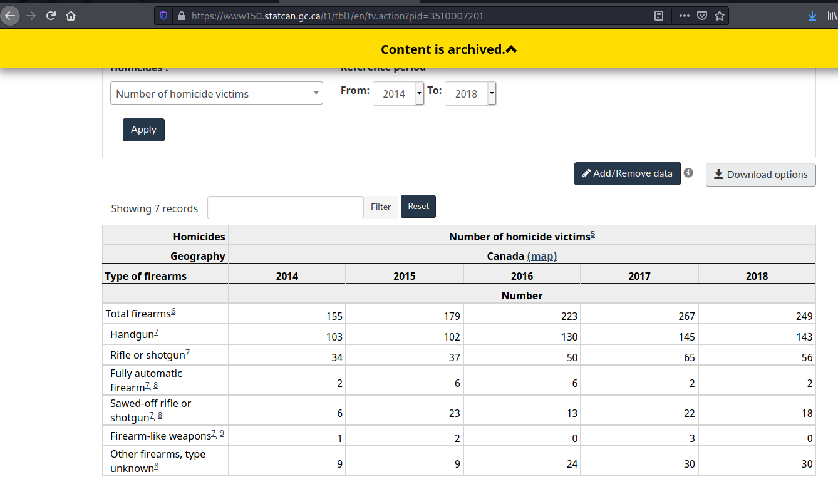Go to the browser home page
The width and height of the screenshot is (838, 504).
pyautogui.click(x=71, y=16)
